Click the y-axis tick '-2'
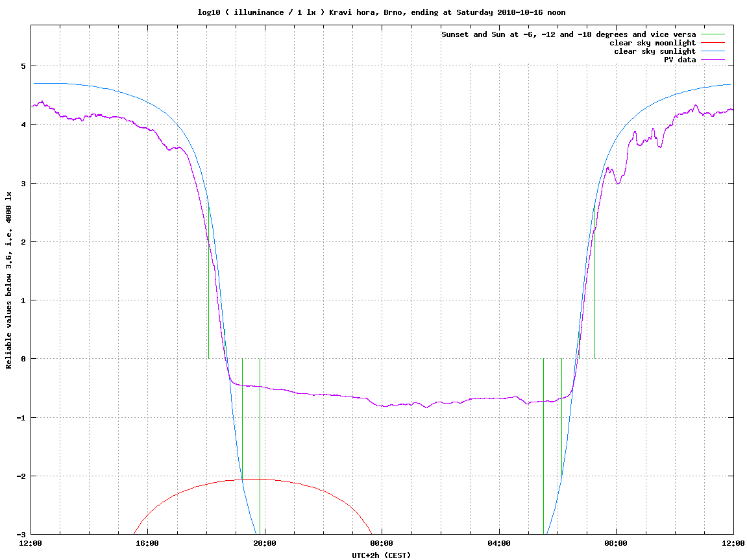 coord(21,476)
